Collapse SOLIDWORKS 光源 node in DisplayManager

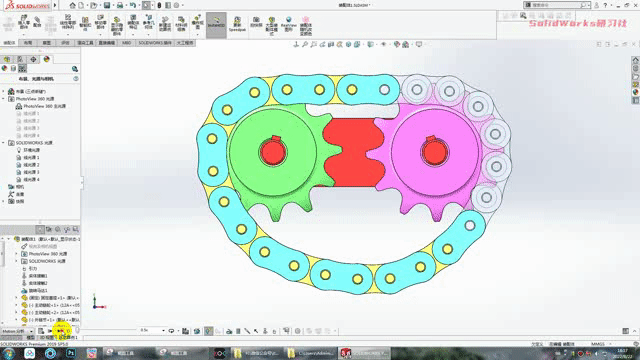[4, 143]
